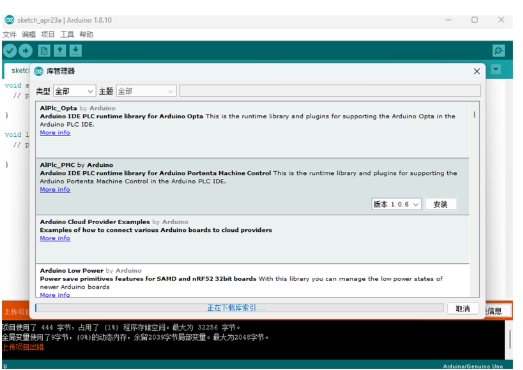This screenshot has width=523, height=370.
Task: Close the Library Manager dialog
Action: click(477, 71)
